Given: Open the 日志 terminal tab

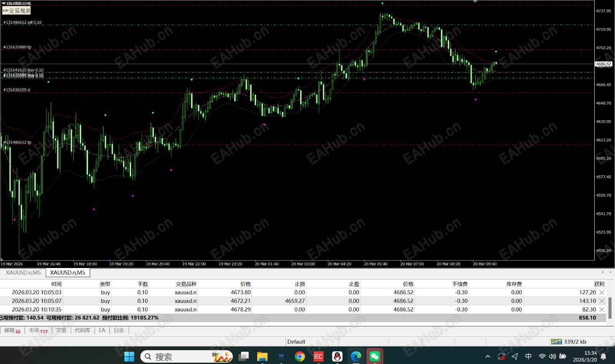Looking at the screenshot, I should (x=119, y=330).
